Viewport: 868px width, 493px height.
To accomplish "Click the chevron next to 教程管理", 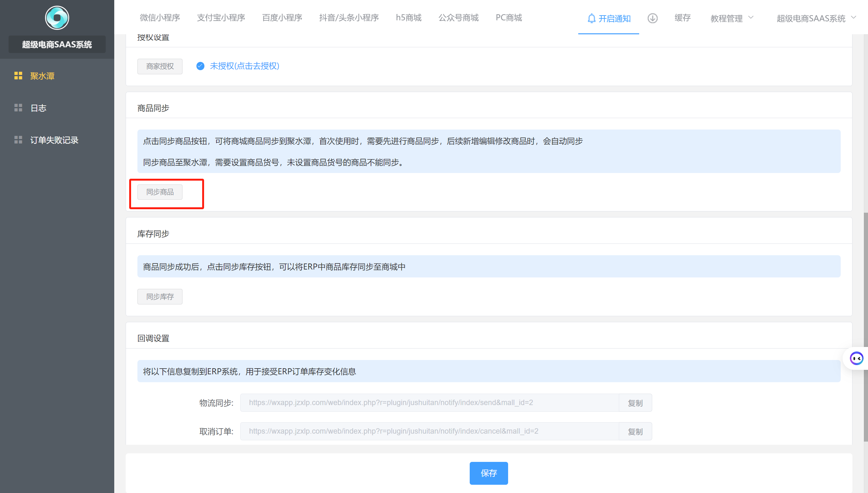I will (751, 17).
